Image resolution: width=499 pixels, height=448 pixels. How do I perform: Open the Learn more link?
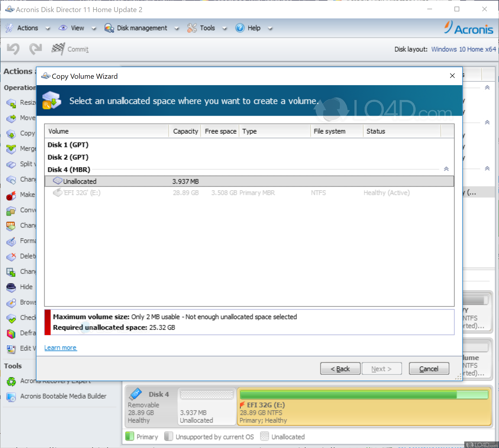[61, 348]
